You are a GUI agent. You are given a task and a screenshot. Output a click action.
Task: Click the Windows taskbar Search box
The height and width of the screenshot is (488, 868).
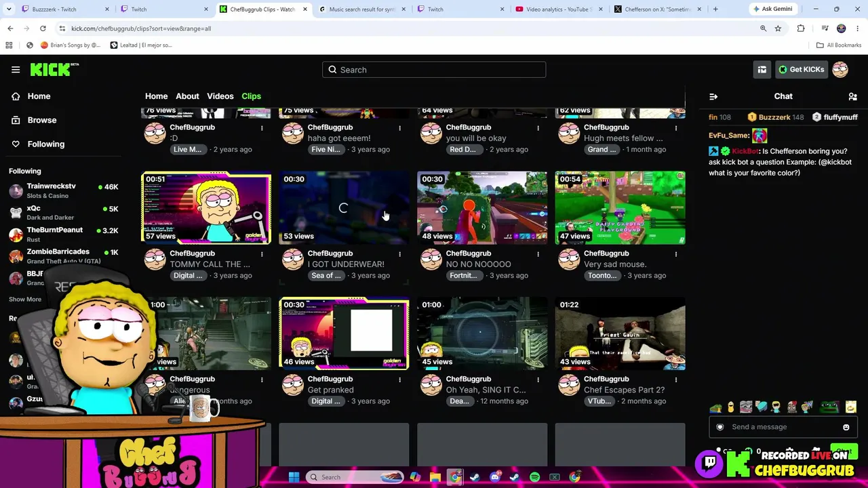click(356, 477)
